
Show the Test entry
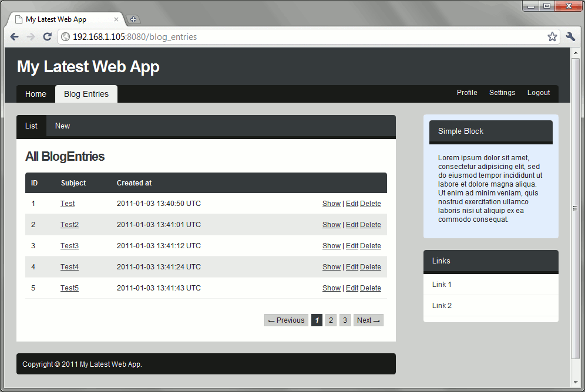point(331,204)
